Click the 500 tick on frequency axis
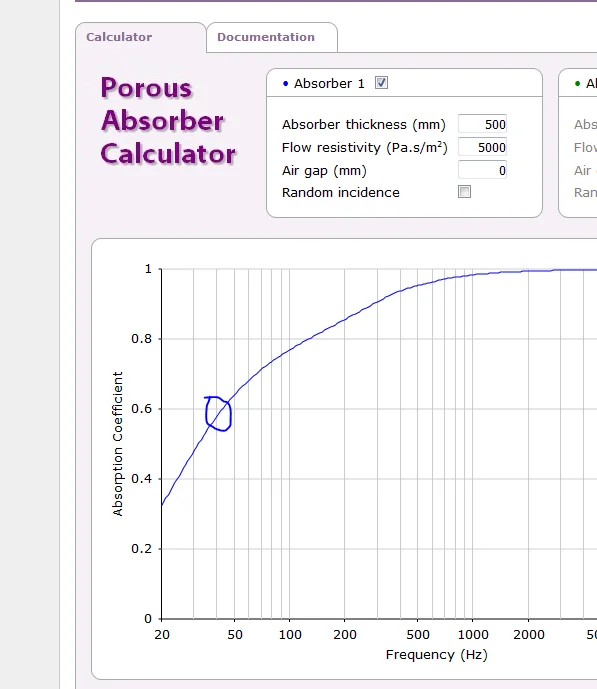Screen dimensions: 597x689 point(418,635)
